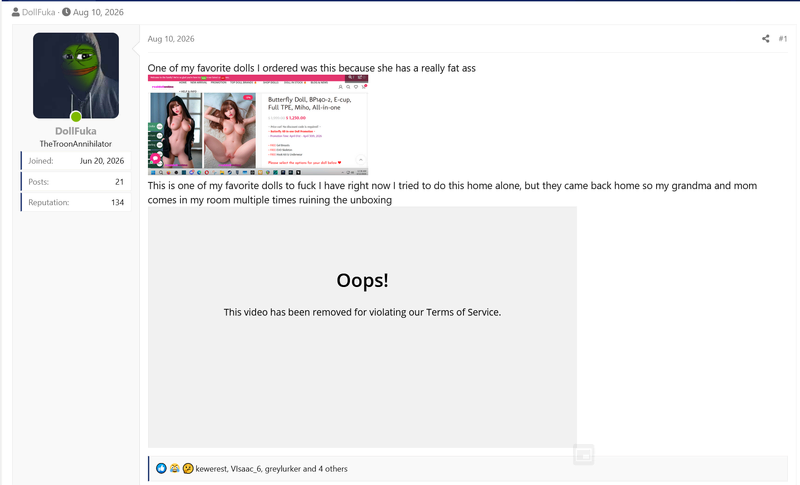800x485 pixels.
Task: Click the Posts count 21 row
Action: pos(76,182)
